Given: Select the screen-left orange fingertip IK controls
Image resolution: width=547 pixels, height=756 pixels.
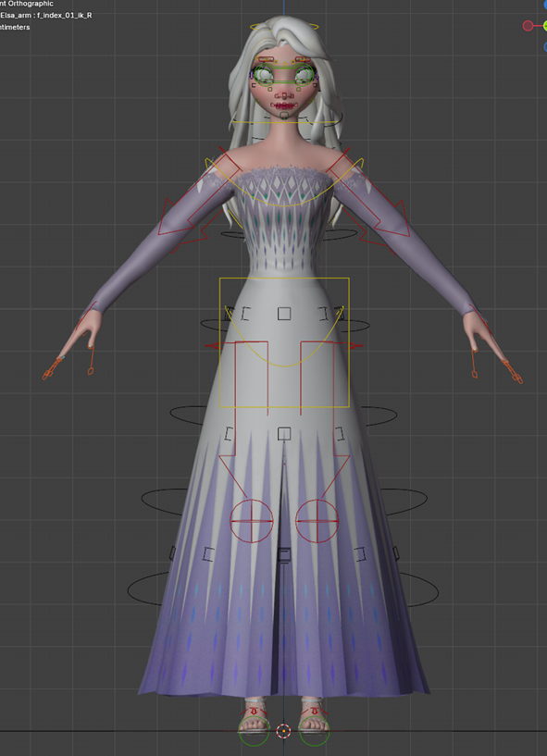Looking at the screenshot, I should pyautogui.click(x=52, y=369).
